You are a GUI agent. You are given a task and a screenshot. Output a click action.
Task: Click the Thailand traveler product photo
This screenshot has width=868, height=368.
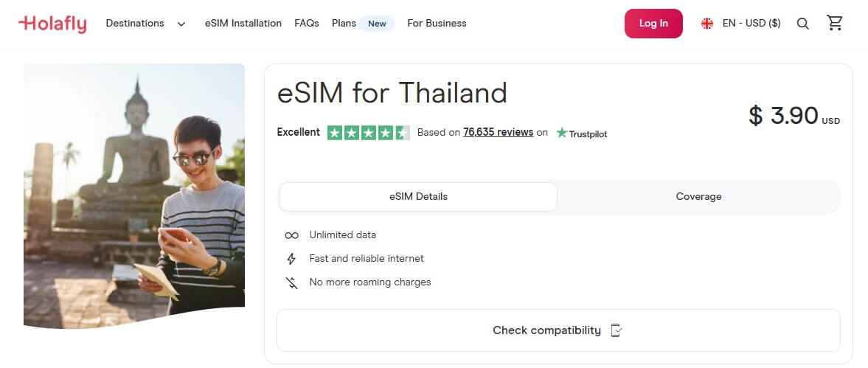(x=134, y=195)
